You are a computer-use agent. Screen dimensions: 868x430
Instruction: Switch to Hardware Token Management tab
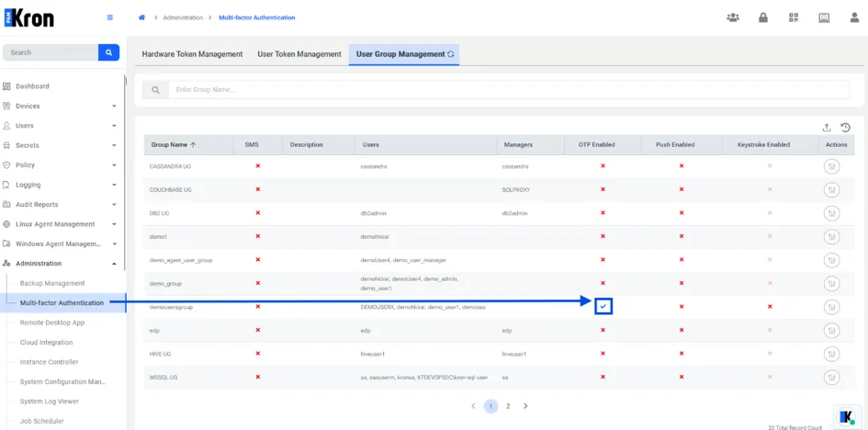(192, 54)
